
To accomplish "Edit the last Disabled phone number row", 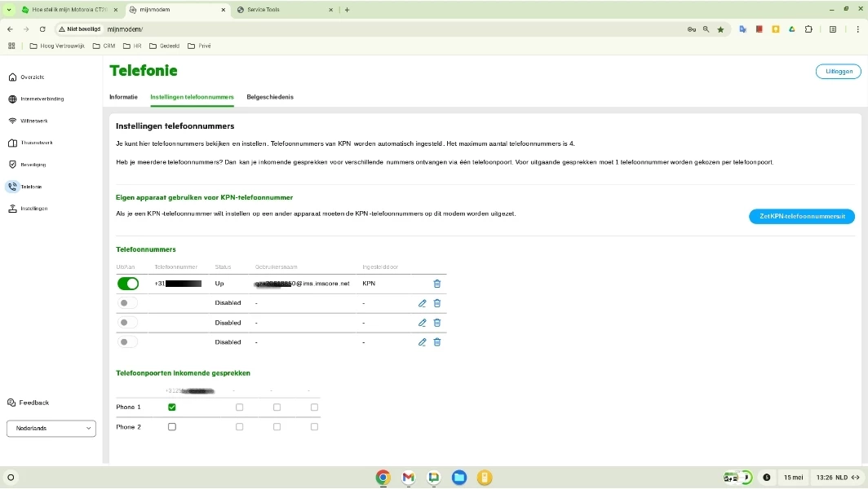I will 422,341.
